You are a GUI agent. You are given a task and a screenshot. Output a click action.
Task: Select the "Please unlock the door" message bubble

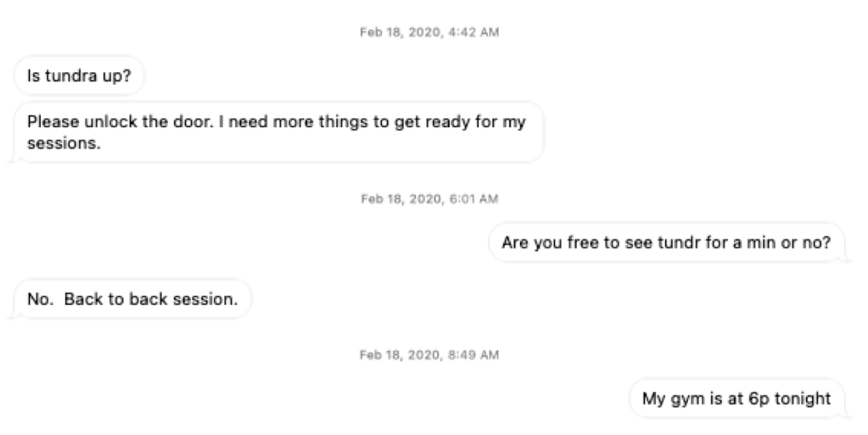pos(276,132)
